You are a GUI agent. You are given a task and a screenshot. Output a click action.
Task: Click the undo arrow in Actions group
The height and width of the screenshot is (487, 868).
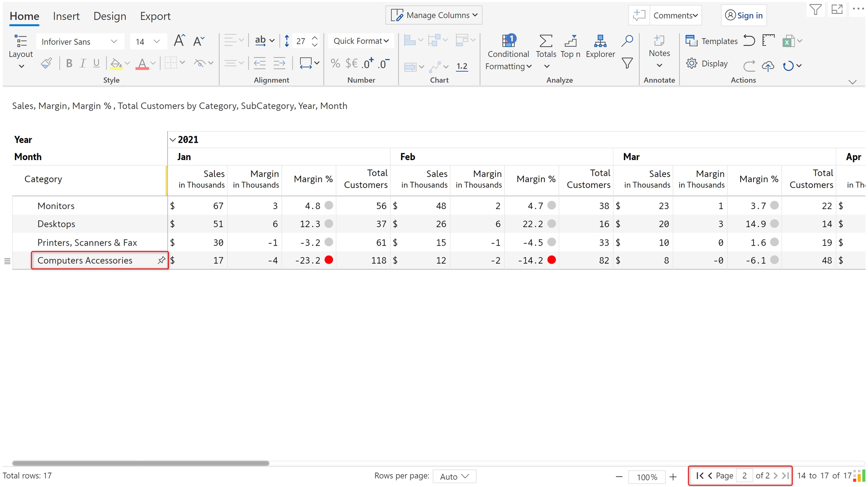coord(749,41)
